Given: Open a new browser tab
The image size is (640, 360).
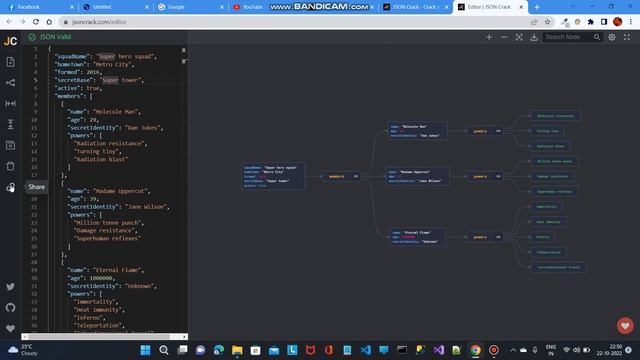Looking at the screenshot, I should point(537,7).
